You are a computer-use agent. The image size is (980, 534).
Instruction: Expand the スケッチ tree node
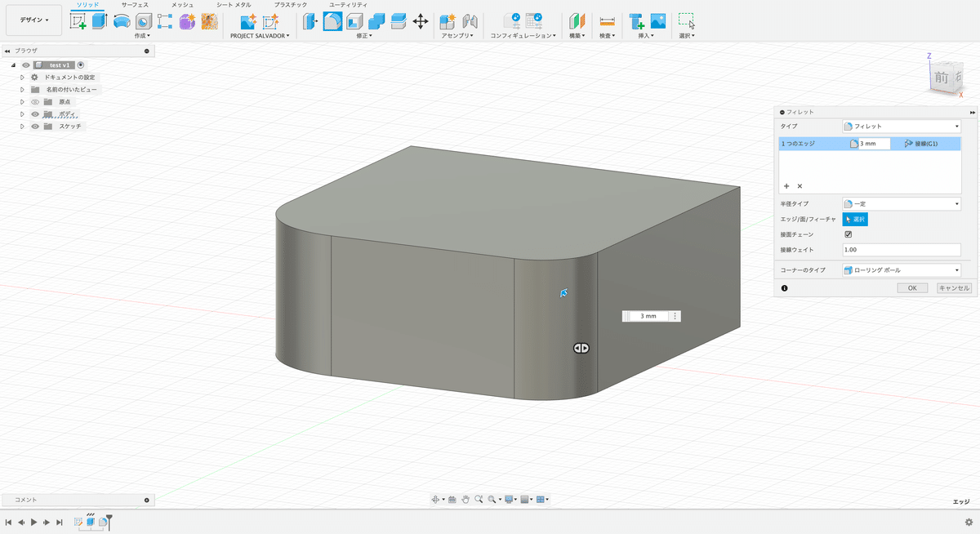coord(23,127)
